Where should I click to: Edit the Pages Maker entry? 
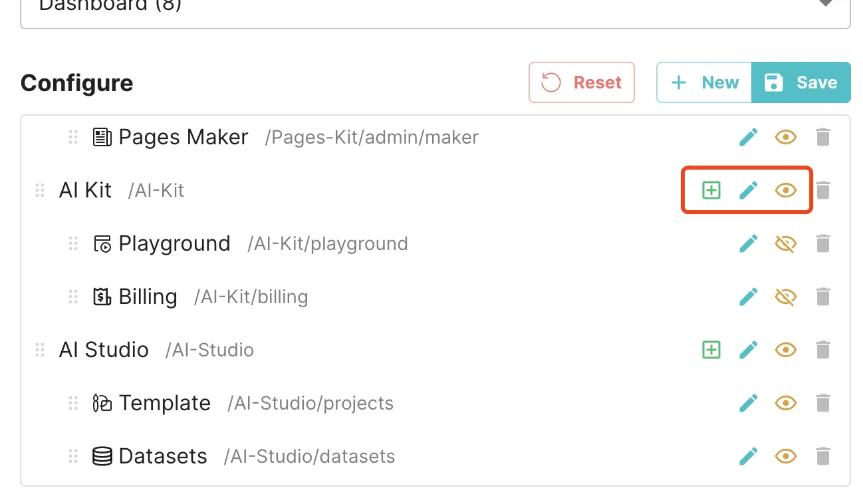749,138
